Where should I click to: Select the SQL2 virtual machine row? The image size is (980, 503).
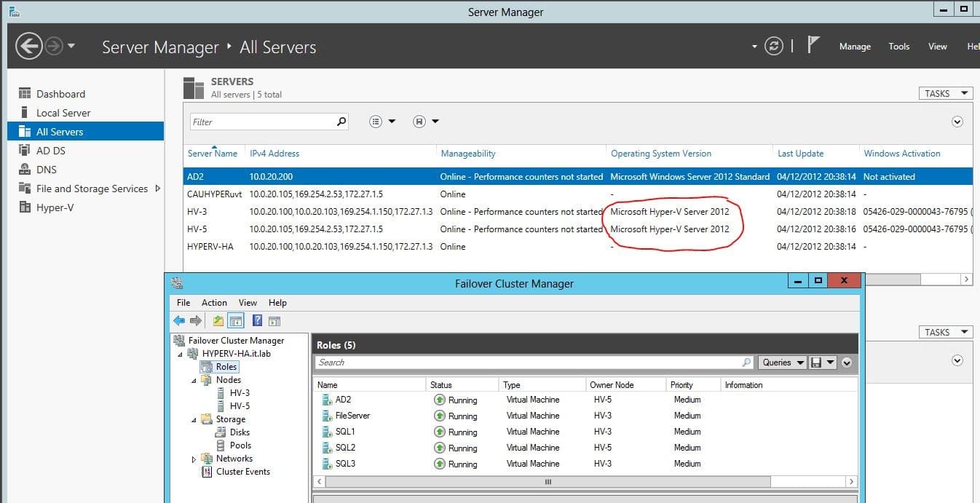[x=585, y=448]
